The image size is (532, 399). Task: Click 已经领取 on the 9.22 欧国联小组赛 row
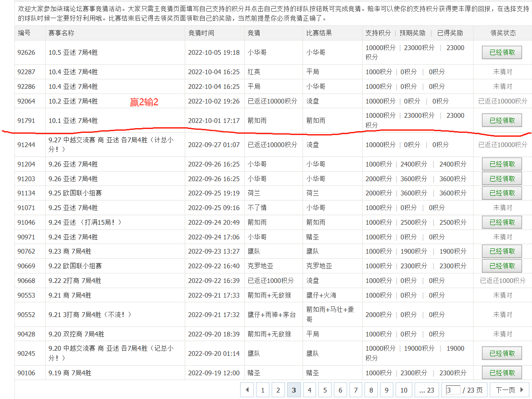(x=502, y=266)
